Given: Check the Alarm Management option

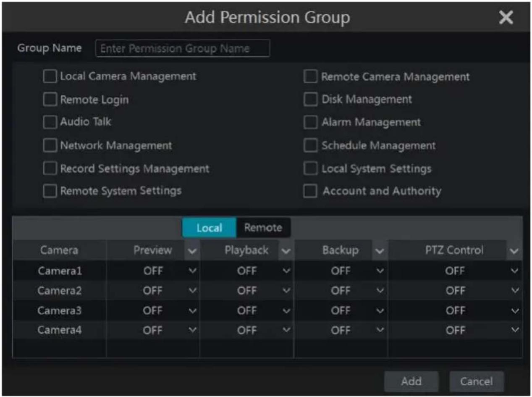Looking at the screenshot, I should coord(310,122).
